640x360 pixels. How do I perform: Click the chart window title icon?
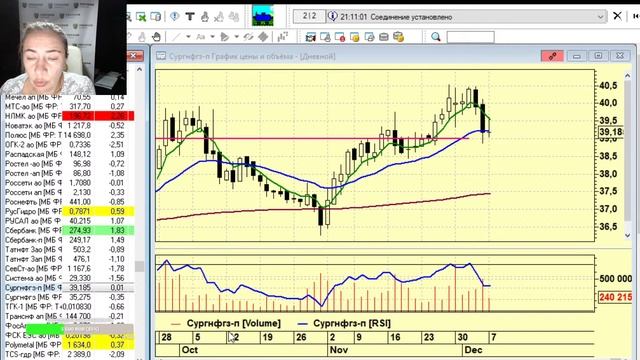point(161,56)
